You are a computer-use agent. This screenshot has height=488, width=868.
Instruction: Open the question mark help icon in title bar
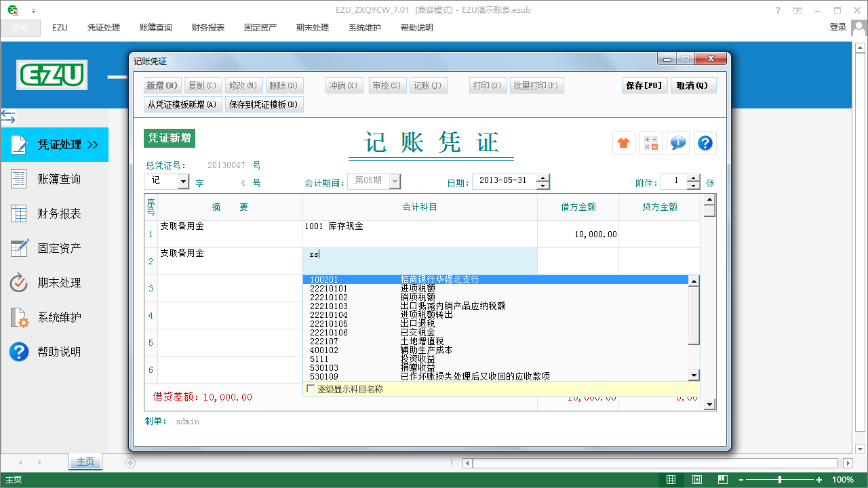pyautogui.click(x=779, y=10)
